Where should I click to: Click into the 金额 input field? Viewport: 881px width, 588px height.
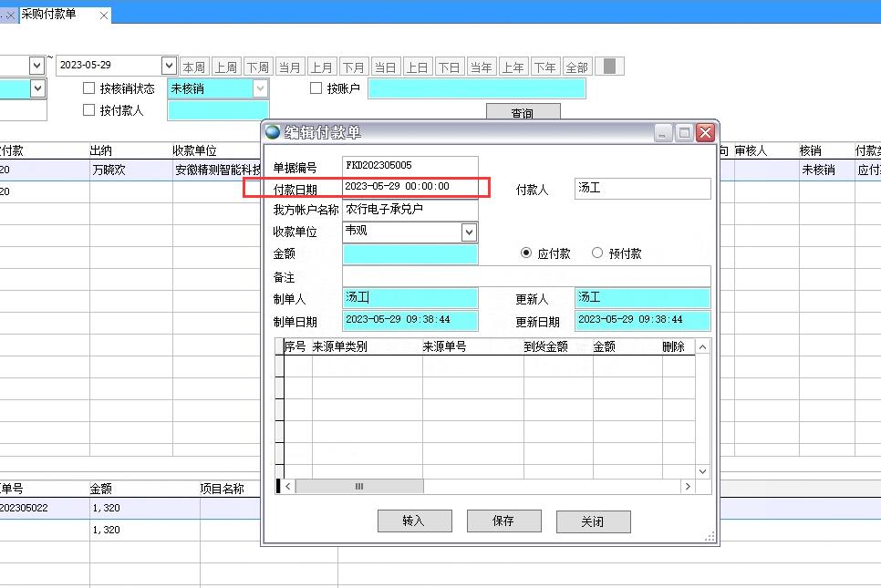click(409, 254)
